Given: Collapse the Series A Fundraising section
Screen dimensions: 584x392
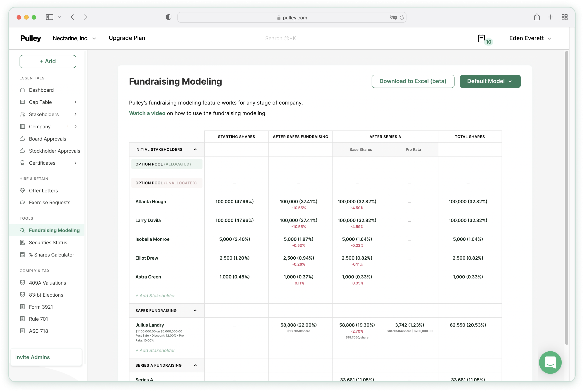Looking at the screenshot, I should pyautogui.click(x=195, y=365).
